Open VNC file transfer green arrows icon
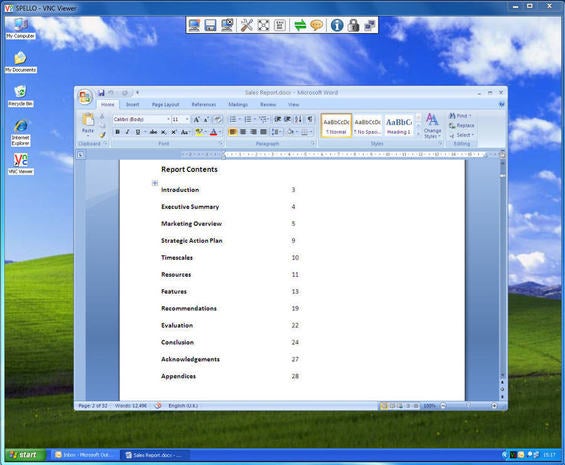Viewport: 565px width, 465px height. (300, 25)
